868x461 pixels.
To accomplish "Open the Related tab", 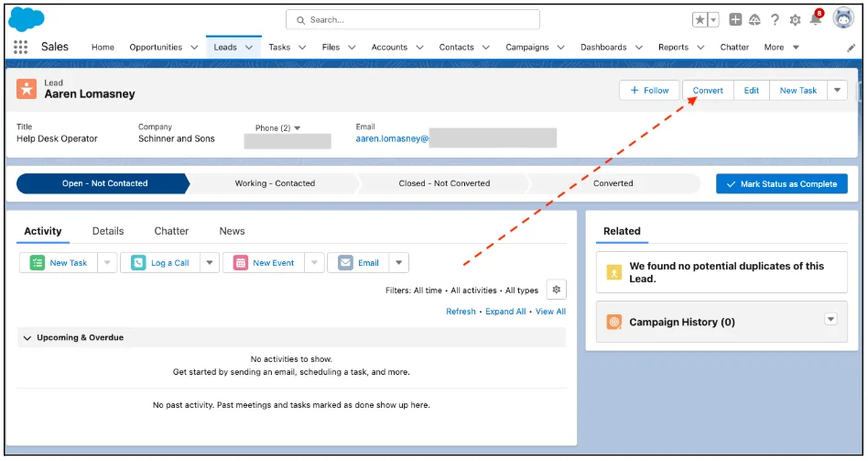I will click(622, 231).
